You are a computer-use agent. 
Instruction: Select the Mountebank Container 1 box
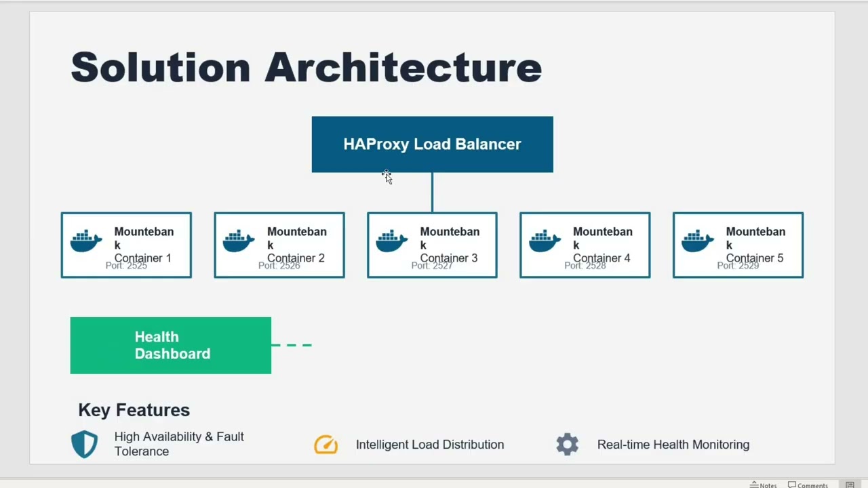coord(126,245)
